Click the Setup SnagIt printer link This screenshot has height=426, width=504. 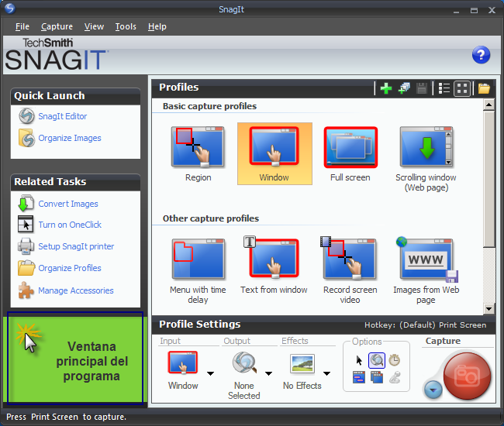(x=76, y=246)
